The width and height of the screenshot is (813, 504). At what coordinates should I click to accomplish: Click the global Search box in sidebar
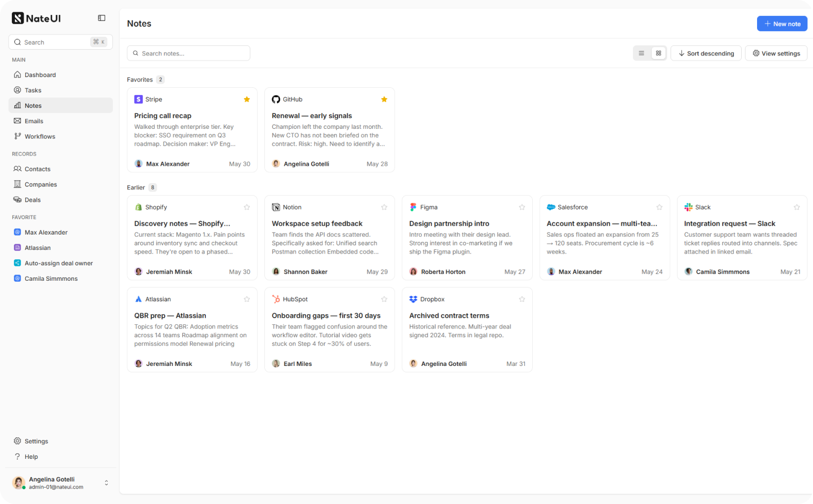[x=61, y=42]
